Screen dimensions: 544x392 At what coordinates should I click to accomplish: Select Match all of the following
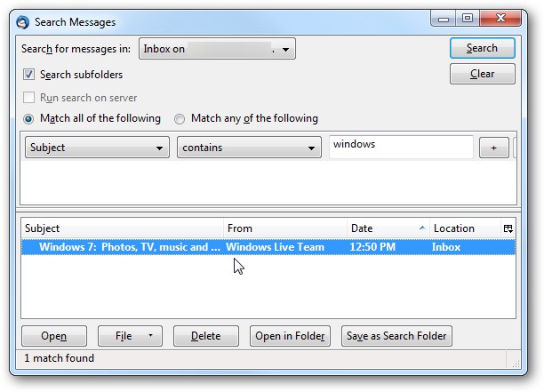point(28,119)
